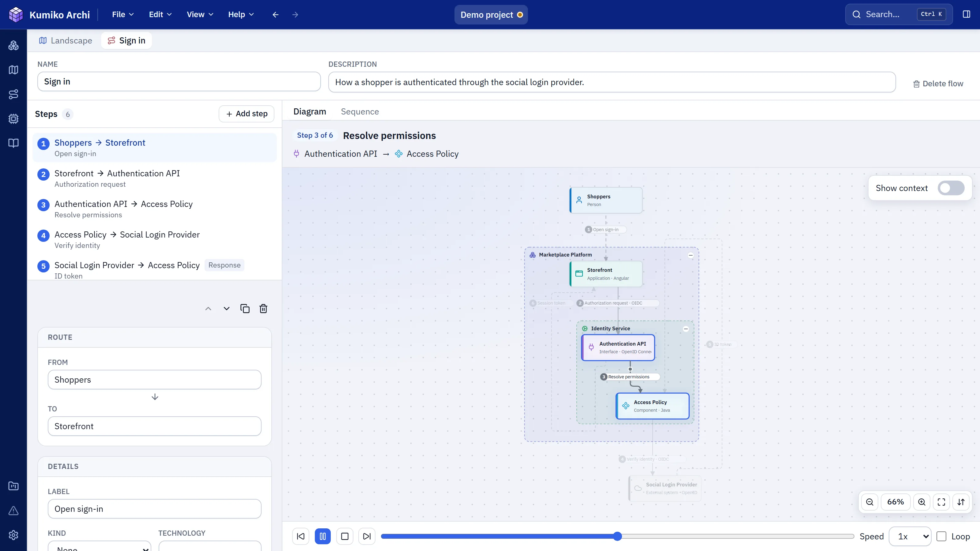Viewport: 980px width, 551px height.
Task: Open the playback Speed dropdown
Action: coord(910,536)
